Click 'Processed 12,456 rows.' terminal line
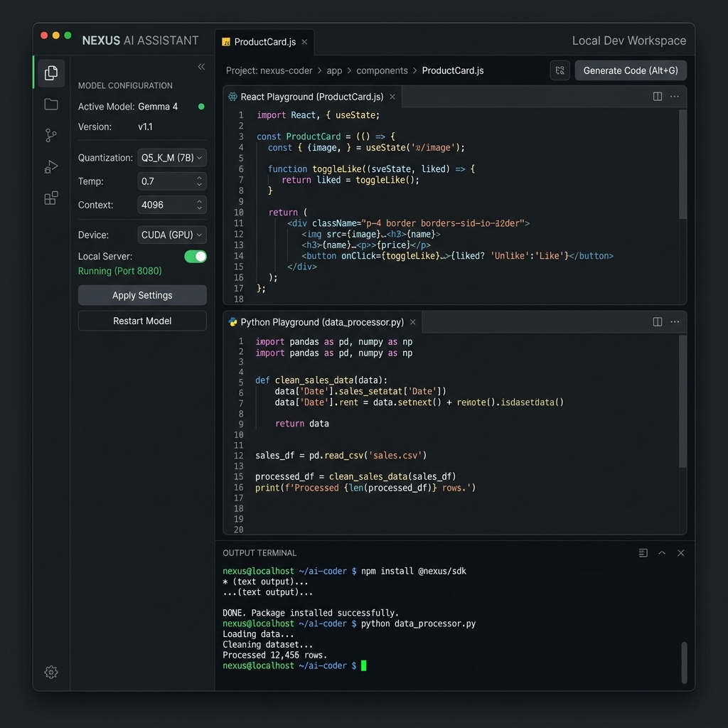The height and width of the screenshot is (728, 728). 275,655
